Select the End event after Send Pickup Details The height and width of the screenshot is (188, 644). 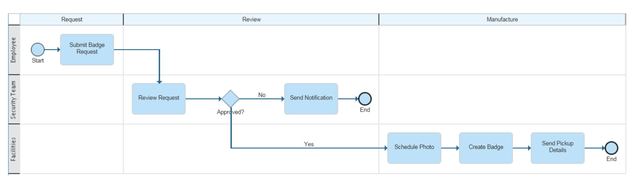tap(611, 148)
